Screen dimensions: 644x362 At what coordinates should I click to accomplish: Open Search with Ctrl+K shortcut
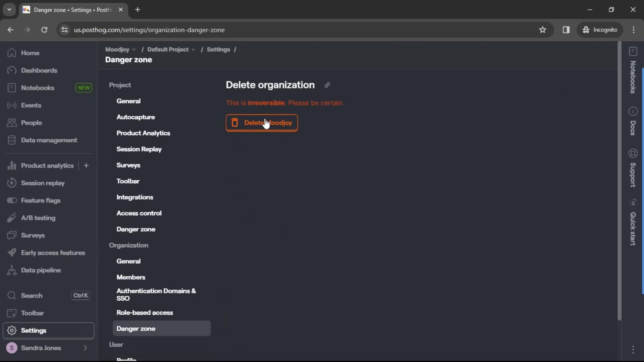pyautogui.click(x=48, y=295)
